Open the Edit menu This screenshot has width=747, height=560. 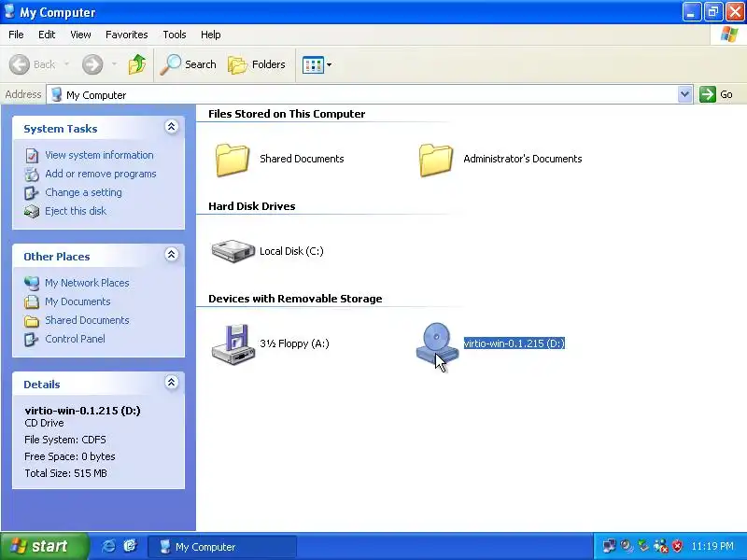47,35
